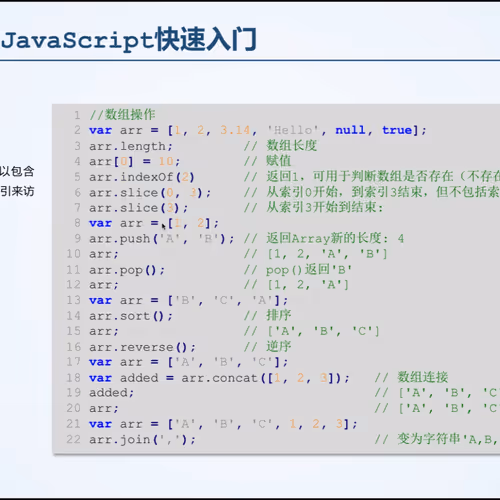Click the code "arr.sort();"
500x500 pixels.
tap(131, 316)
